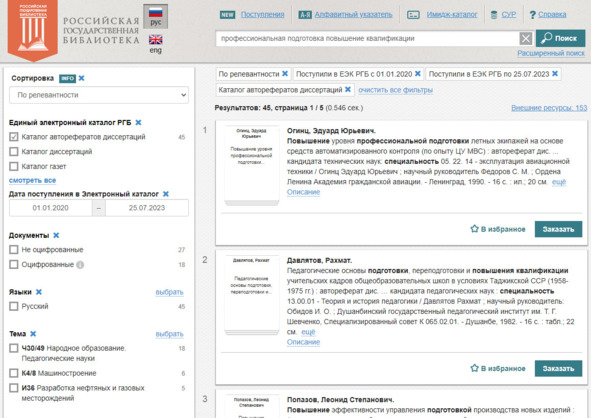This screenshot has height=418, width=591.
Task: Click title Давлятов, Рахмат
Action: pos(319,260)
